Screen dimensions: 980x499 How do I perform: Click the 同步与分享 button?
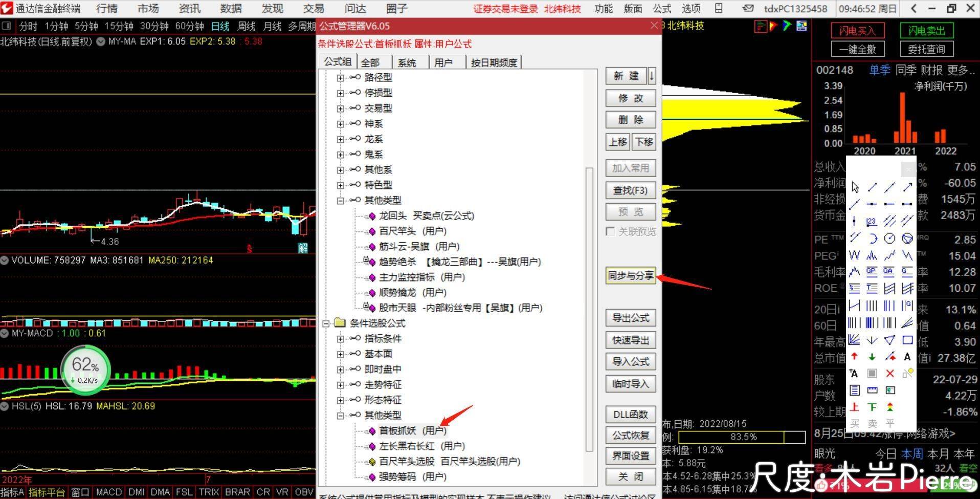point(630,275)
